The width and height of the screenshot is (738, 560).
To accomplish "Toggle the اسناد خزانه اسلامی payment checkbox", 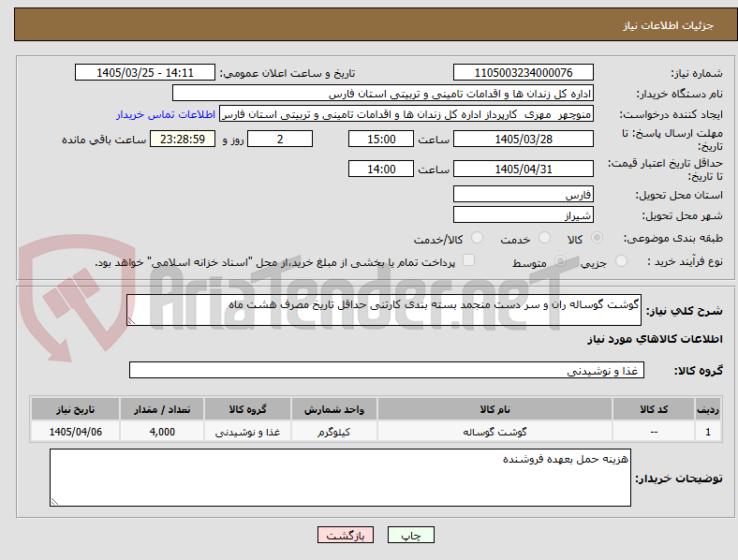I will point(469,260).
